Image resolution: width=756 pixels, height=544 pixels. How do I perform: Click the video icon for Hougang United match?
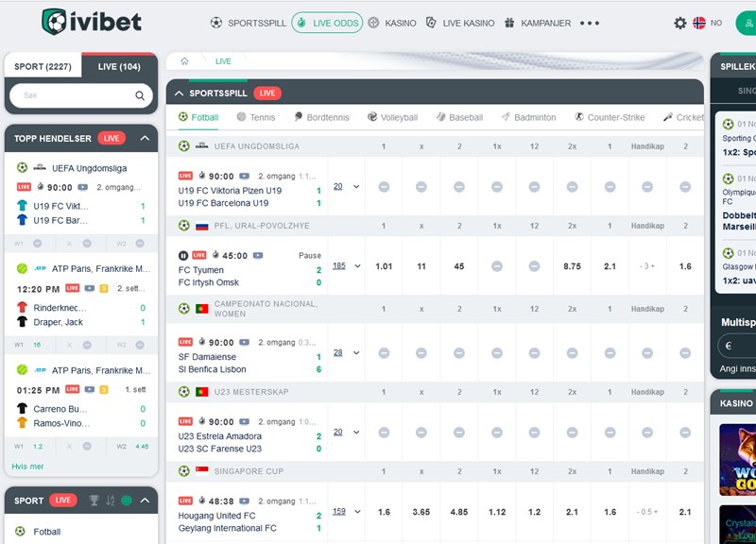pos(245,501)
